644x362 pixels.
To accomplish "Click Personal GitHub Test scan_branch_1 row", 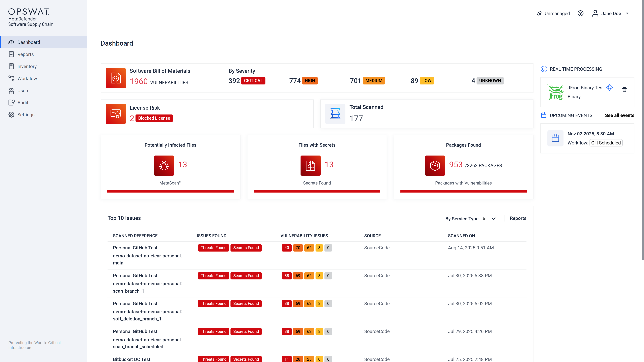I will (317, 283).
